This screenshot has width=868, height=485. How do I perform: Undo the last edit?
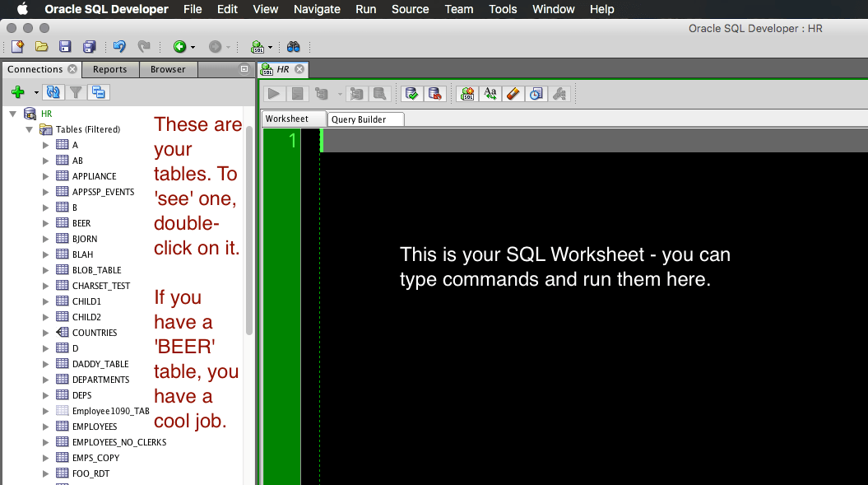[x=118, y=46]
